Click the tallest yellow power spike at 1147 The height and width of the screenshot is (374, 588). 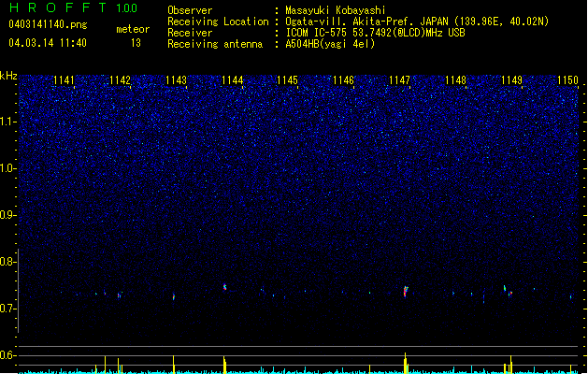click(406, 363)
